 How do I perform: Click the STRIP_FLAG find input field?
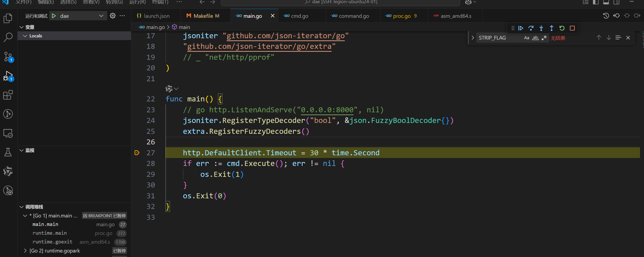coord(498,38)
